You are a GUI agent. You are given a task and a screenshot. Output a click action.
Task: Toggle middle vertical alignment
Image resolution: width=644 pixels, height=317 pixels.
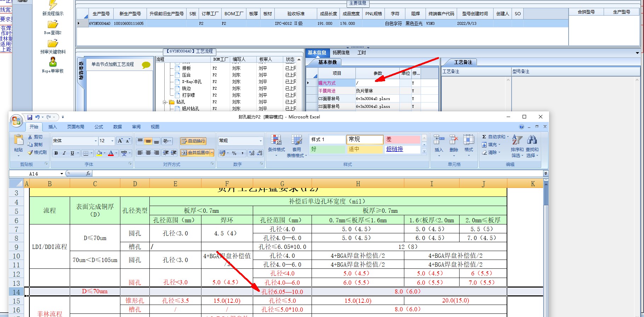click(148, 141)
